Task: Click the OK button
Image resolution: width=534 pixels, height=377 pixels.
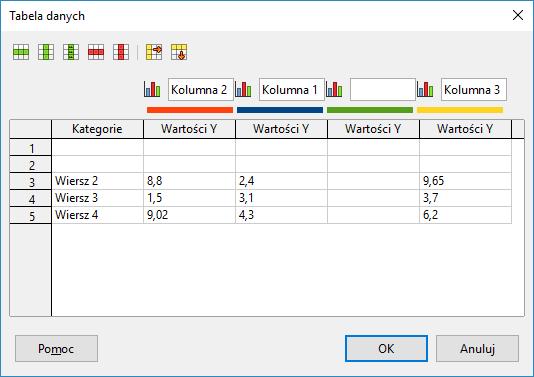Action: [387, 348]
